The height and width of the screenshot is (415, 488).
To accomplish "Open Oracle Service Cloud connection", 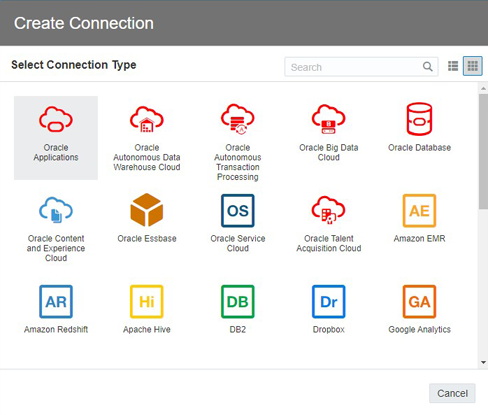I will (x=238, y=229).
